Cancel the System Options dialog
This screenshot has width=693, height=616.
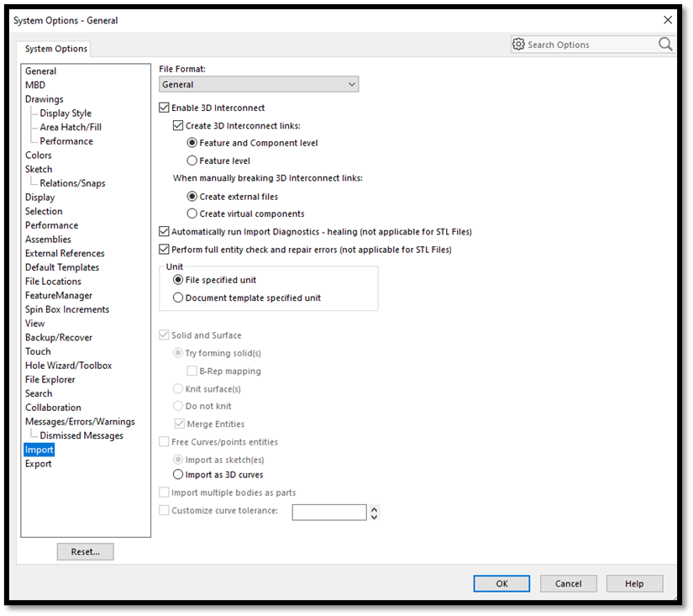(x=568, y=583)
